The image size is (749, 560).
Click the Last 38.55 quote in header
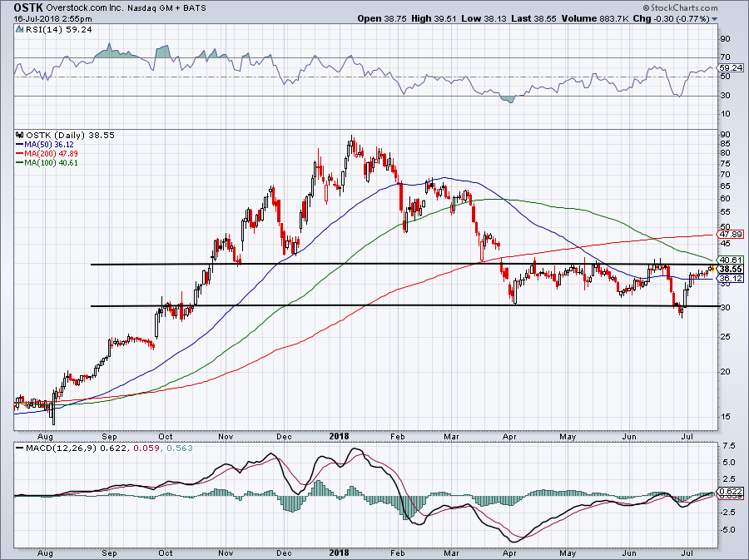[x=534, y=18]
